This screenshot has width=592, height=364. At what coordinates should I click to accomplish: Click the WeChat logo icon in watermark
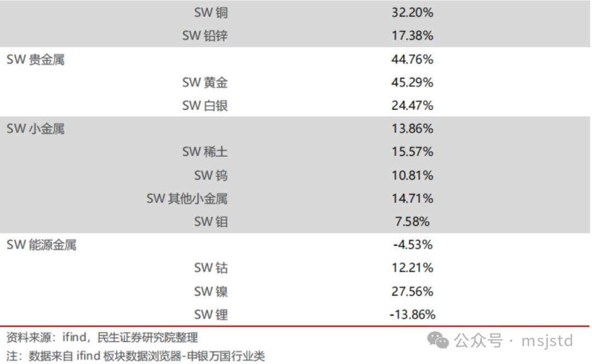click(x=438, y=340)
